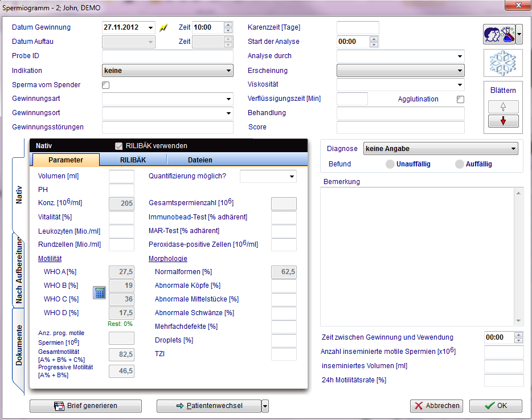The image size is (532, 420).
Task: Open the Patientenwechsel split dropdown arrow
Action: tap(265, 406)
